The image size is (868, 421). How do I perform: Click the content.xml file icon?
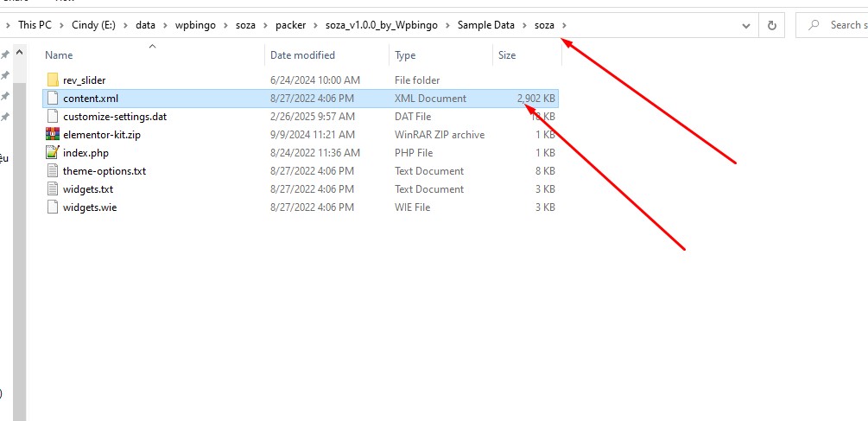click(x=53, y=99)
